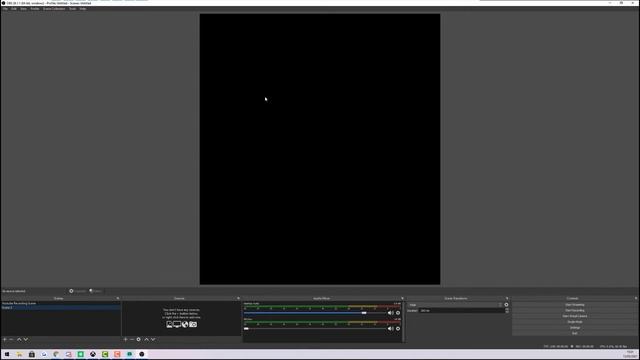Pop out the Controls dock
The image size is (640, 360).
636,298
